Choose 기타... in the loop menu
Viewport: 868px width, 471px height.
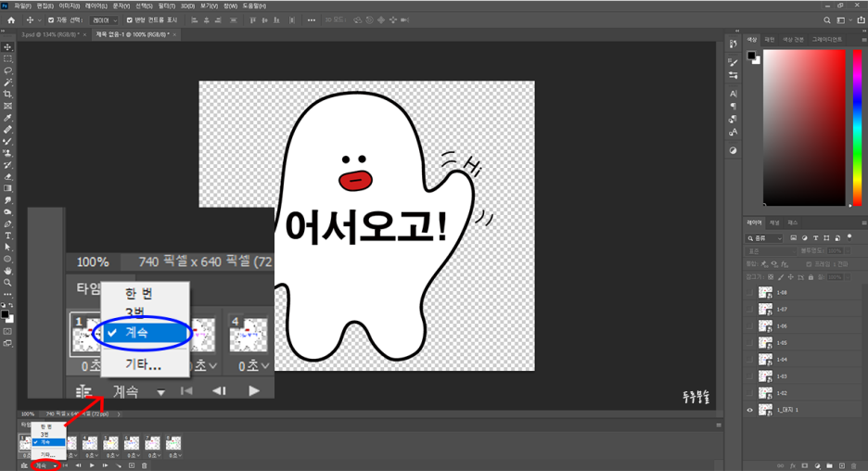(47, 454)
